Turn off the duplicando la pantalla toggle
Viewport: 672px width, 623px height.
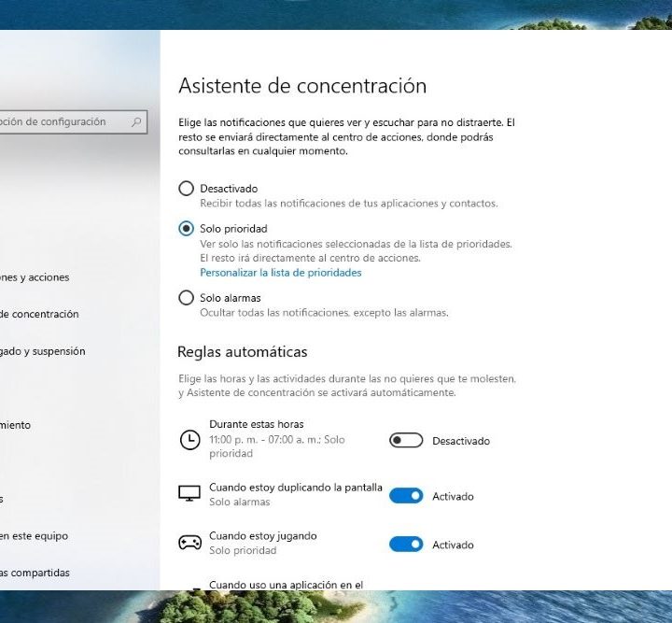(x=406, y=496)
